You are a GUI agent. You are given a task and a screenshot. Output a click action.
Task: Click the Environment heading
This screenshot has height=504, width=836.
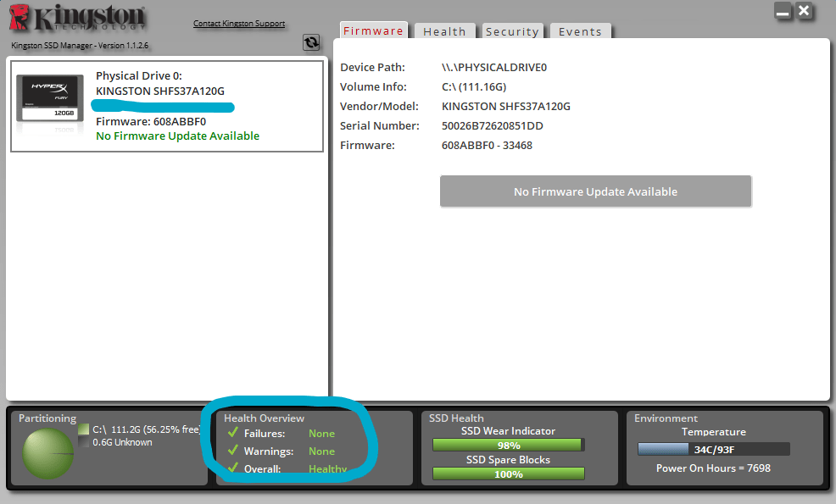(666, 418)
